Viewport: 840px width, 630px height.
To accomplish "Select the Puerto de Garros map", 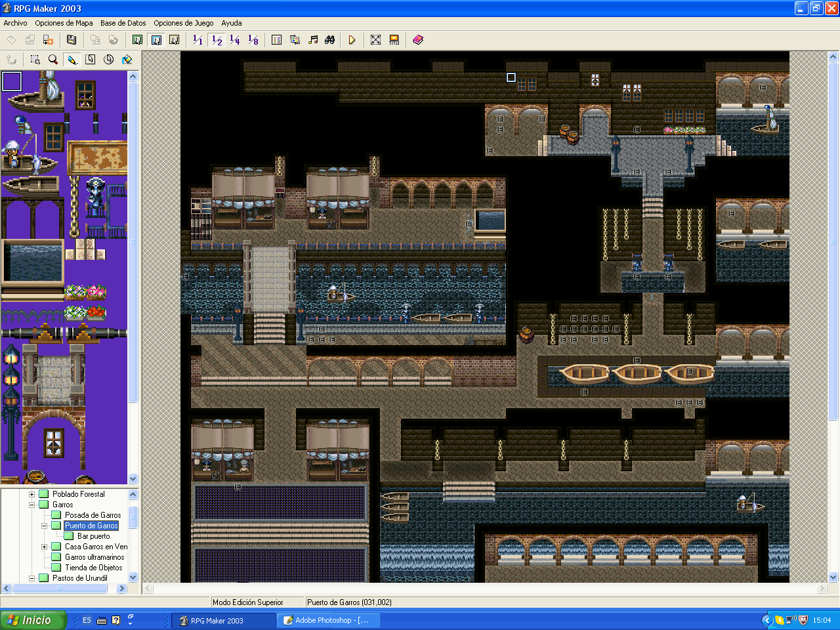I will 91,526.
